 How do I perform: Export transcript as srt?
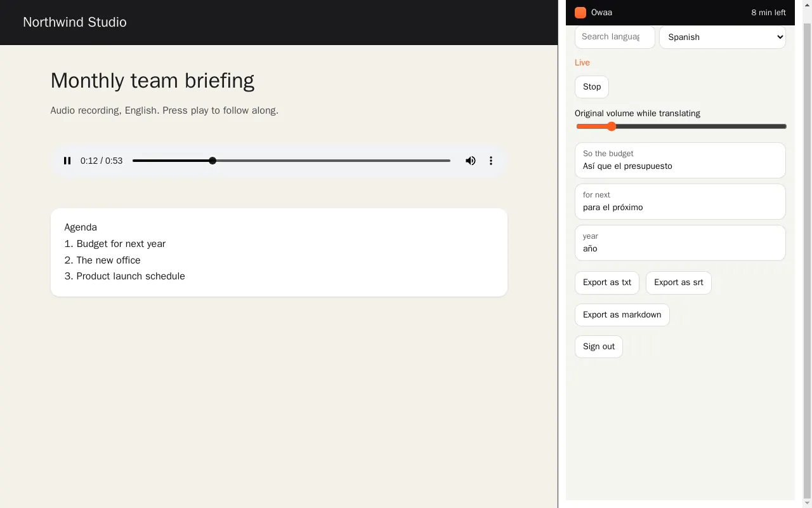(679, 283)
